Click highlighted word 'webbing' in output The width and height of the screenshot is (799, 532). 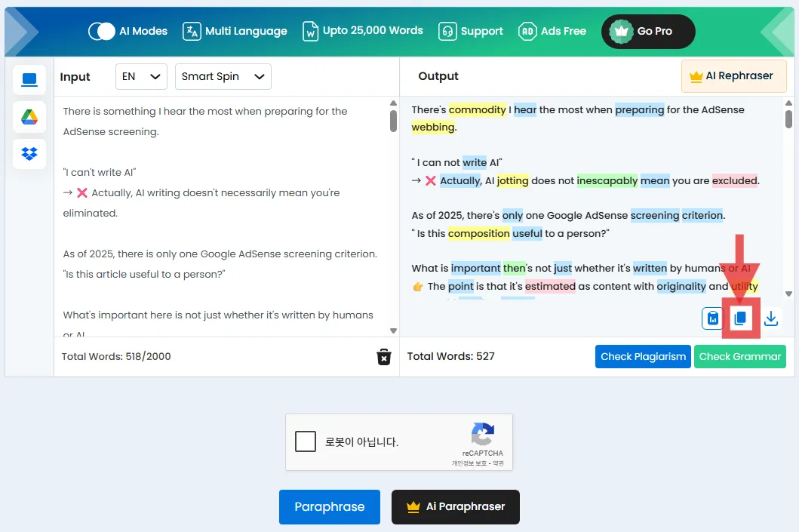coord(433,127)
